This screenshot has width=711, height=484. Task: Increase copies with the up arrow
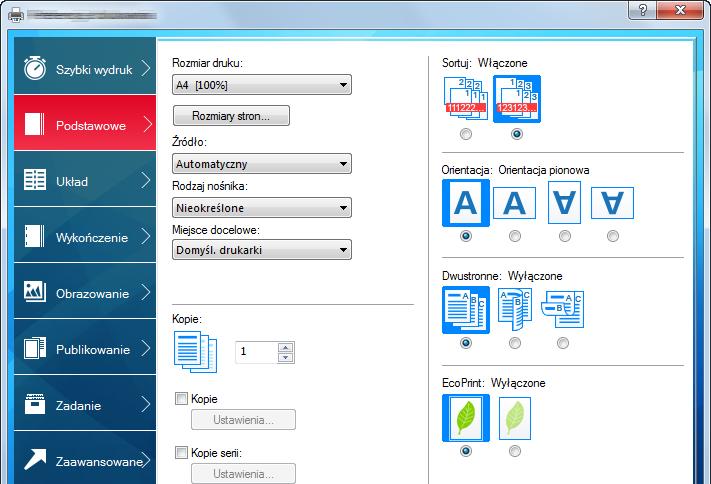point(285,347)
